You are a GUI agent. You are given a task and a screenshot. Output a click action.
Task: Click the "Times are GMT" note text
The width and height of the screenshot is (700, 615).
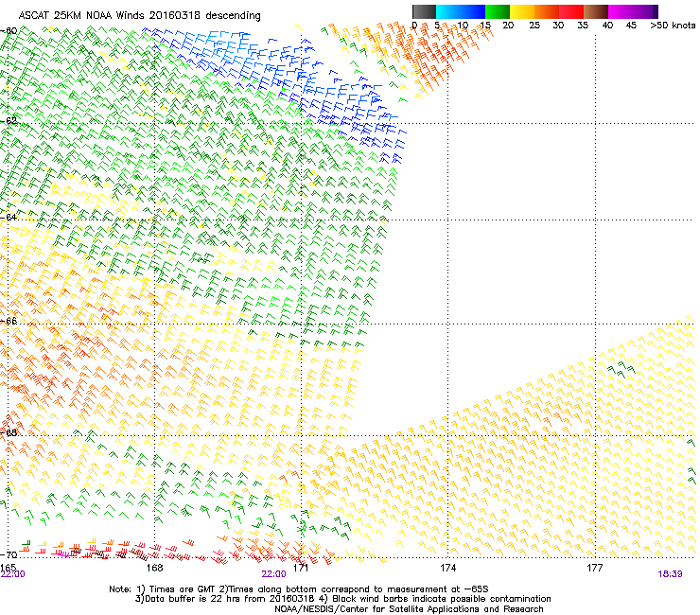click(x=183, y=589)
